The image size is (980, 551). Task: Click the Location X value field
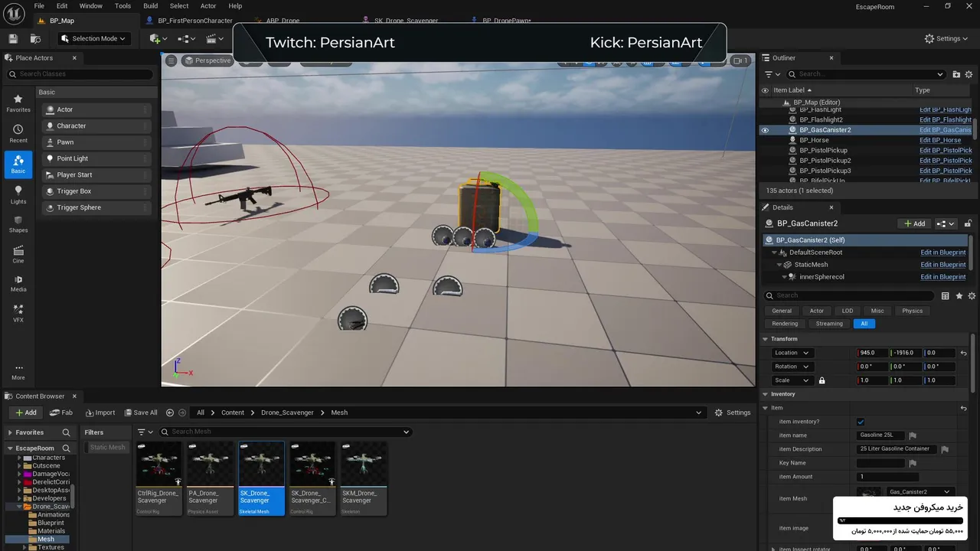(873, 353)
